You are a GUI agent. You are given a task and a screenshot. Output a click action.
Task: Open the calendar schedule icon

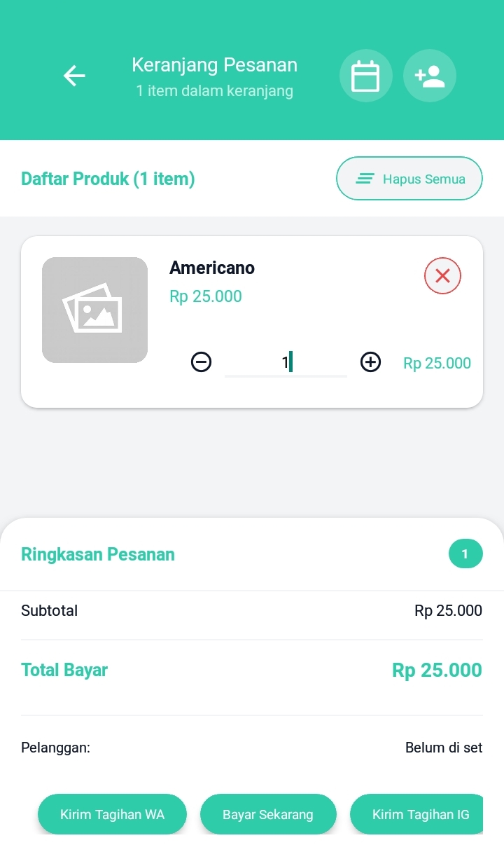point(365,76)
